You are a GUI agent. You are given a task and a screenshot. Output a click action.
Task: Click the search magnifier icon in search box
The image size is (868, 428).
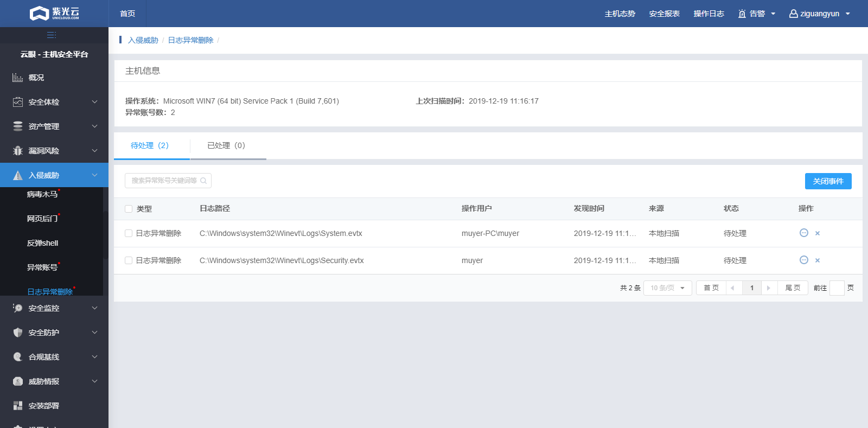click(203, 181)
